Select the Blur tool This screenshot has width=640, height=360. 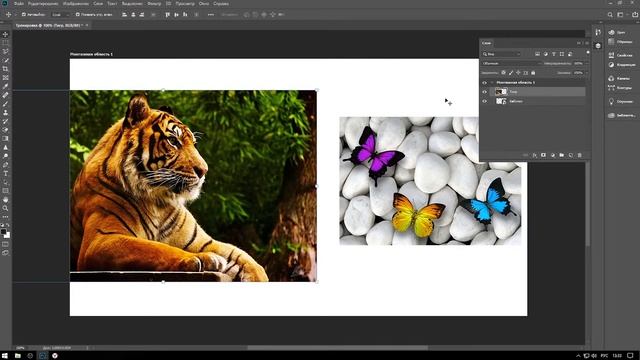pyautogui.click(x=5, y=147)
